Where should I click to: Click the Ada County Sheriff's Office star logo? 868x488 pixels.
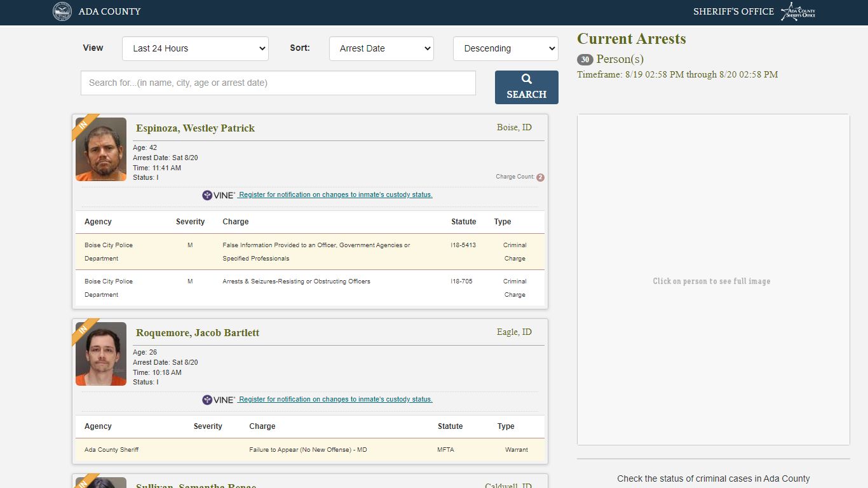point(798,11)
